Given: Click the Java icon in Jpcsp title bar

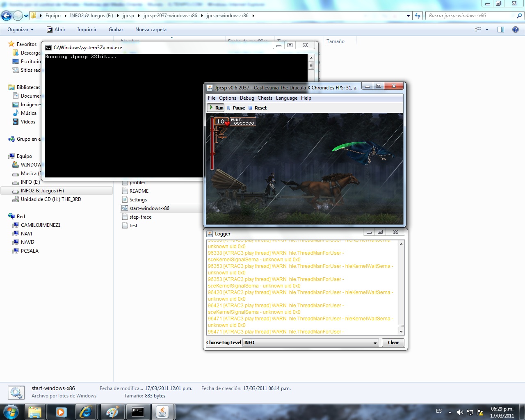Looking at the screenshot, I should point(210,88).
